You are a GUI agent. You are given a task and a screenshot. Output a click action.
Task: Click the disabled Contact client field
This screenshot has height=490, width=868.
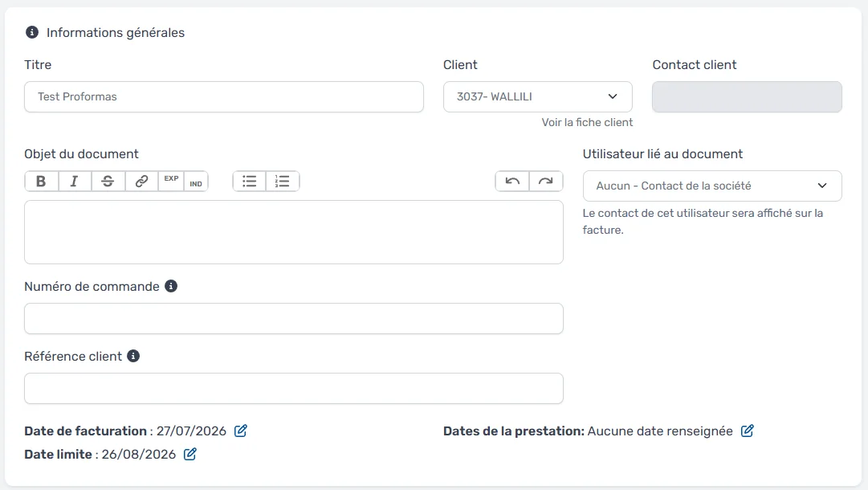(x=747, y=97)
